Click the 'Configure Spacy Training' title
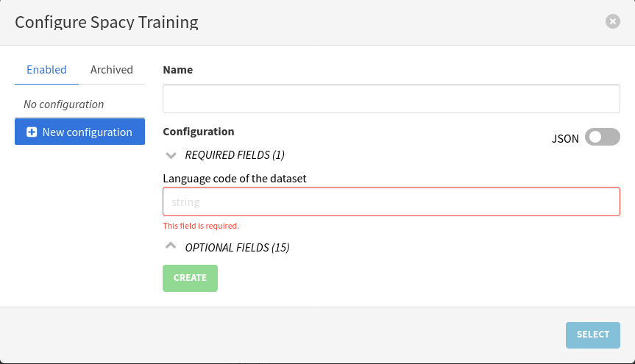Screen dimensions: 635x364 [x=107, y=22]
